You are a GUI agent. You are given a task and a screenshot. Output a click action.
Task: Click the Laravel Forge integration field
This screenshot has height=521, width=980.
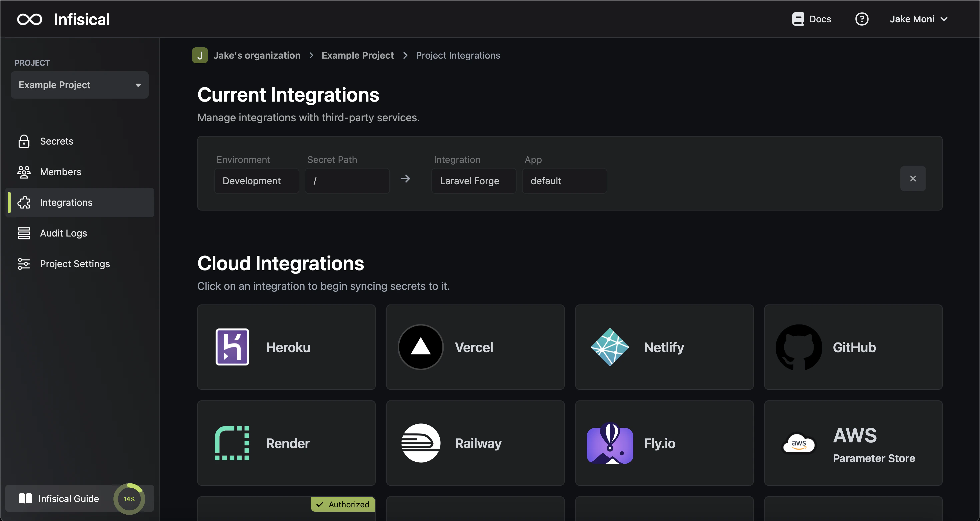[x=474, y=181]
